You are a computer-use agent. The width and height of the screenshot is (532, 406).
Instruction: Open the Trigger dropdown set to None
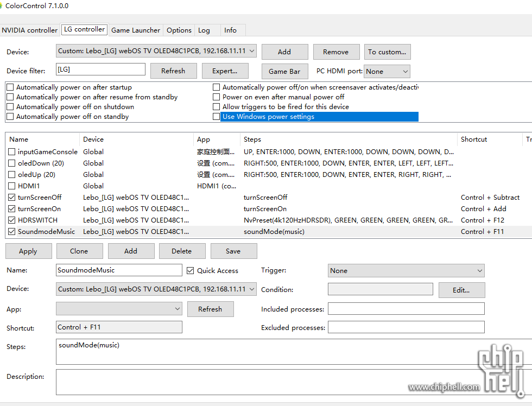click(x=406, y=271)
